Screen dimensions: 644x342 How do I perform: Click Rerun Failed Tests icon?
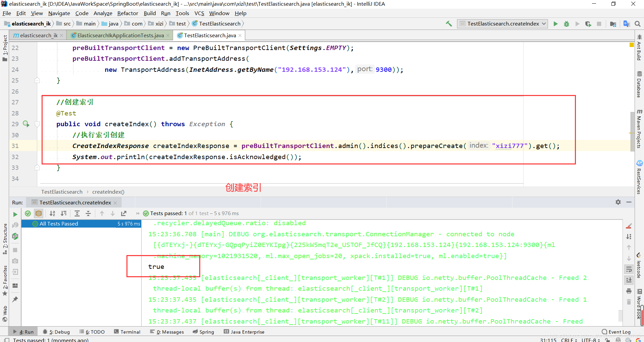point(15,225)
